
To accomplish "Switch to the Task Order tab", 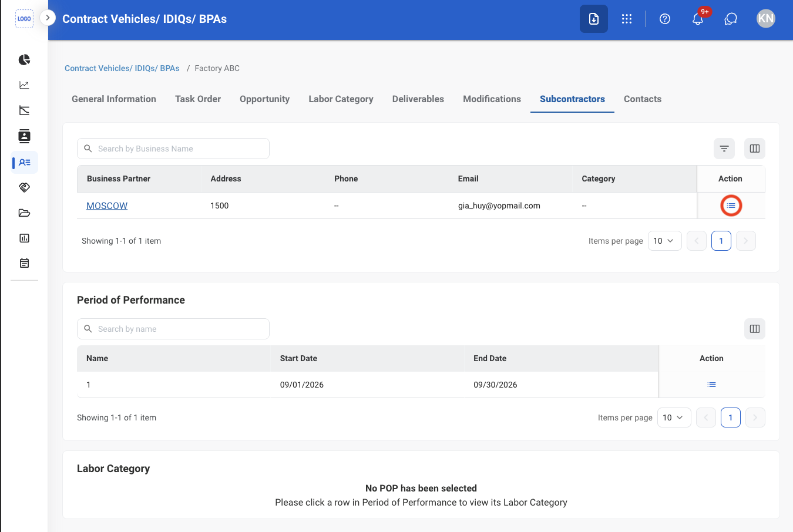I will pos(198,99).
